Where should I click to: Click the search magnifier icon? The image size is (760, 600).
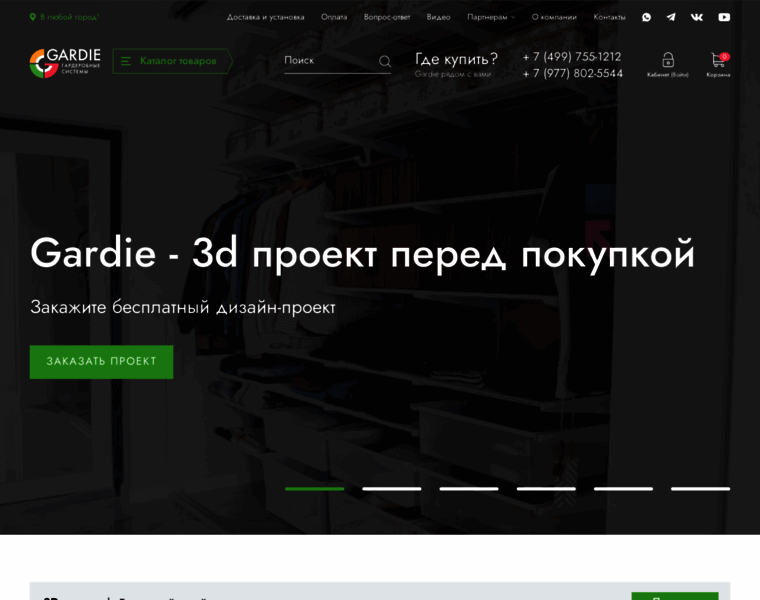(385, 62)
